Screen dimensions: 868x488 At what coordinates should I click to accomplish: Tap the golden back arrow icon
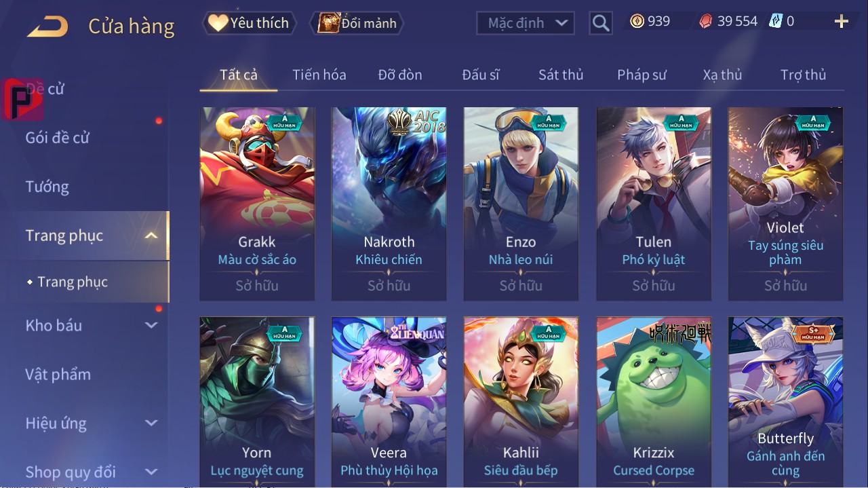click(x=47, y=26)
